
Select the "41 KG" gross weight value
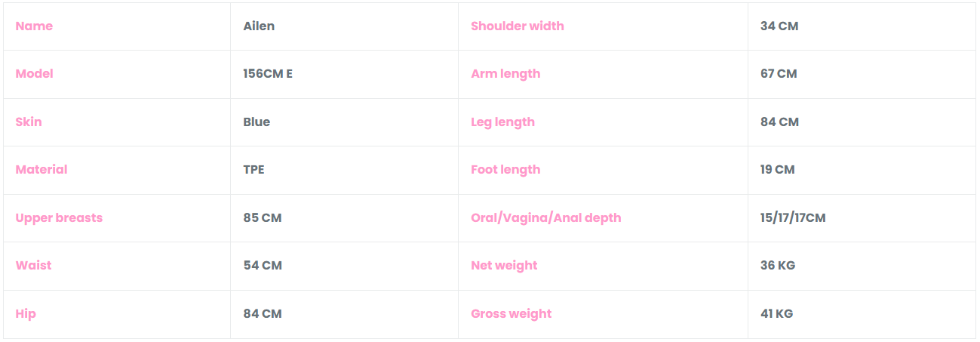(x=777, y=314)
